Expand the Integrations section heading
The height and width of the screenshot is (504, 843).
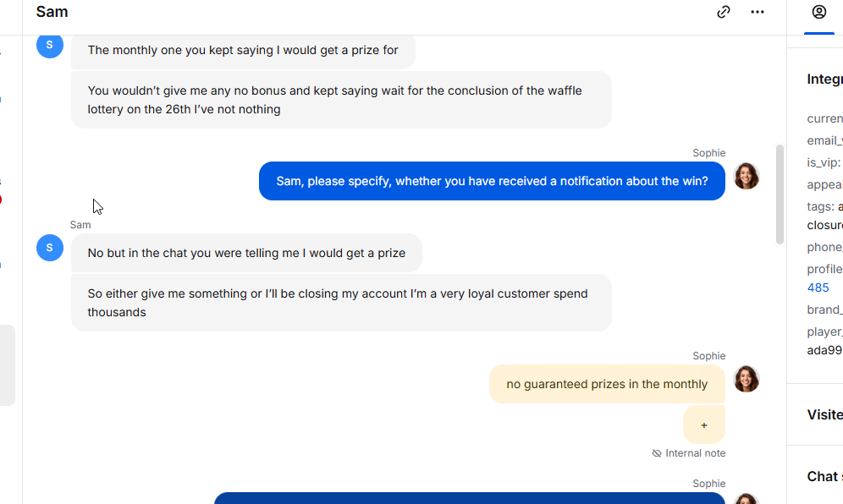[824, 79]
